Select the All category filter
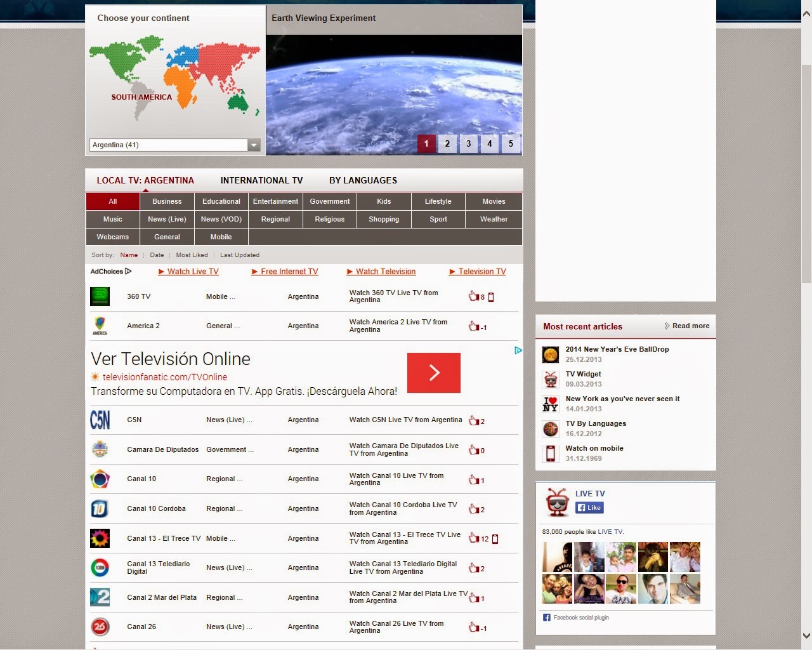 pos(113,201)
